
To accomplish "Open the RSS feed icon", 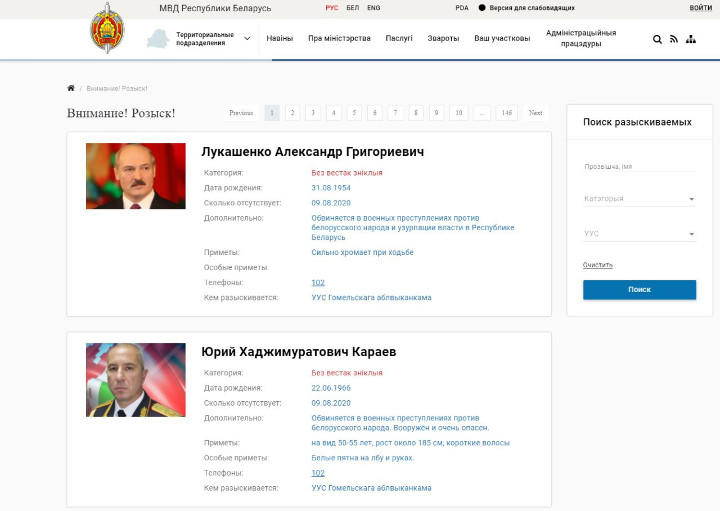I will 674,39.
